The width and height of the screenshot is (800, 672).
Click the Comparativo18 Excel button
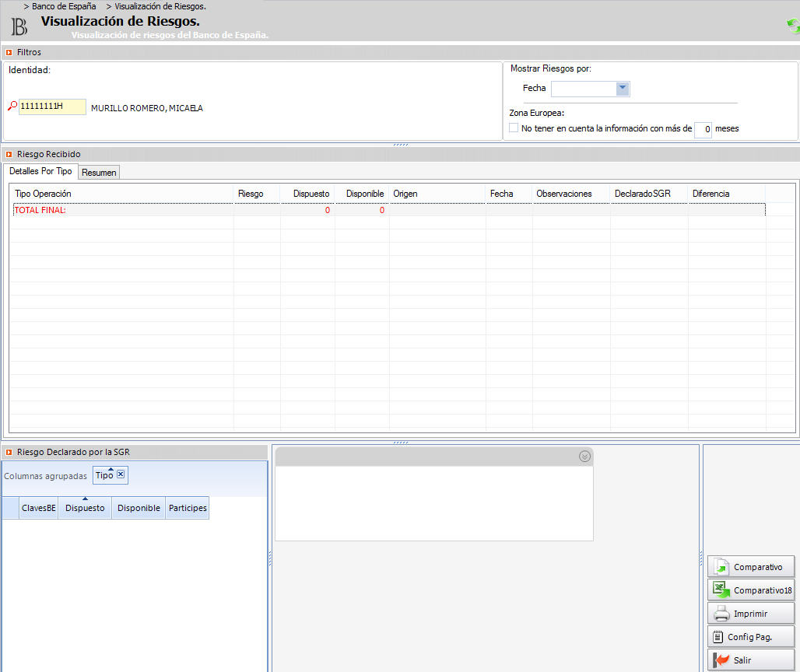[751, 590]
